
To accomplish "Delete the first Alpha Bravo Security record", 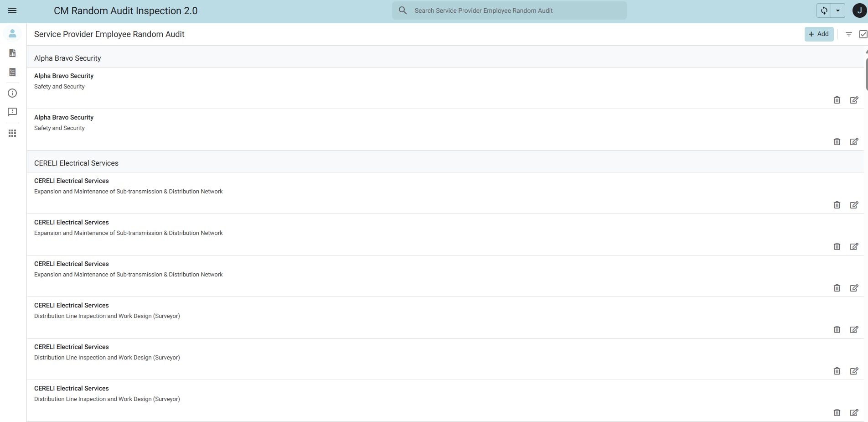I will 837,100.
